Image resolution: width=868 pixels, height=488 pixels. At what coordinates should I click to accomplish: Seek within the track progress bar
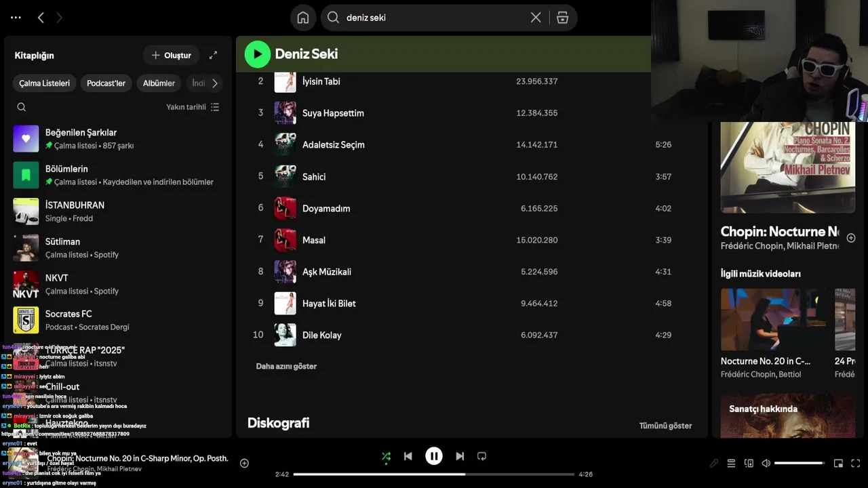point(434,474)
